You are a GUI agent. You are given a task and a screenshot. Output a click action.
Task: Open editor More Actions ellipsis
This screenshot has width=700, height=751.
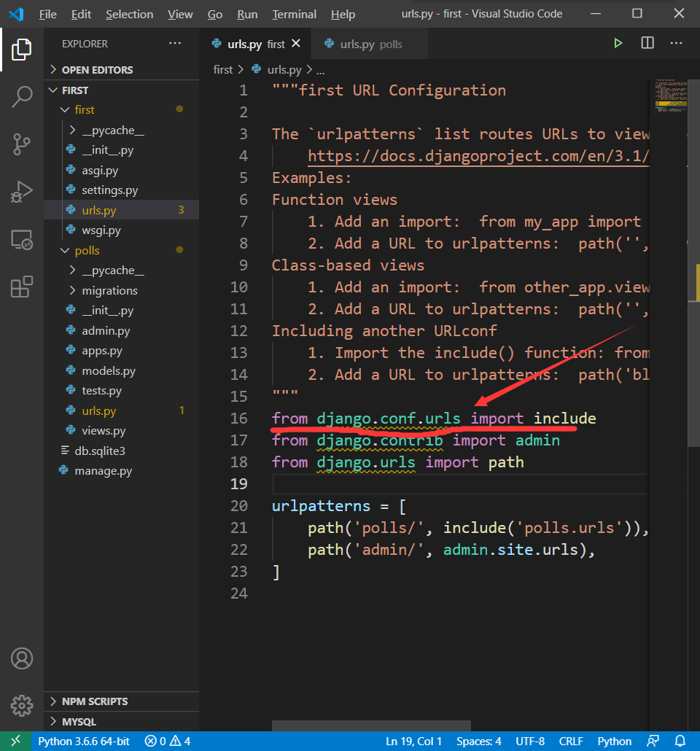[676, 43]
